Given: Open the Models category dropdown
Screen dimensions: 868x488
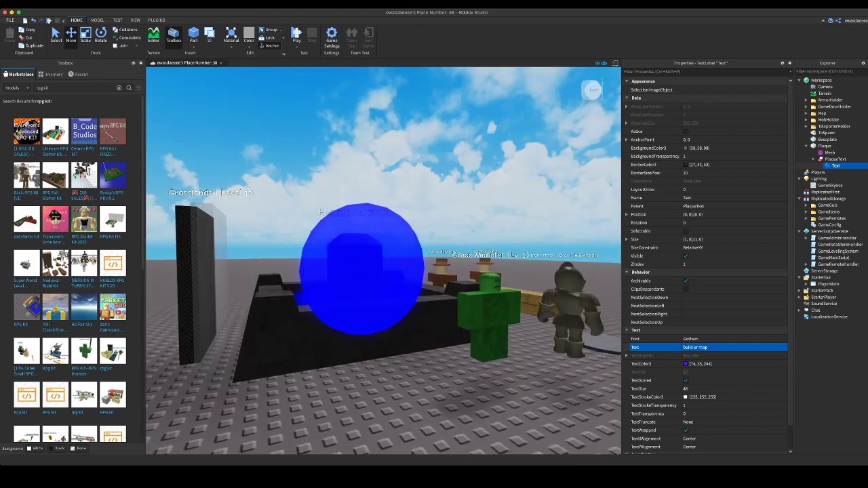Looking at the screenshot, I should 16,87.
